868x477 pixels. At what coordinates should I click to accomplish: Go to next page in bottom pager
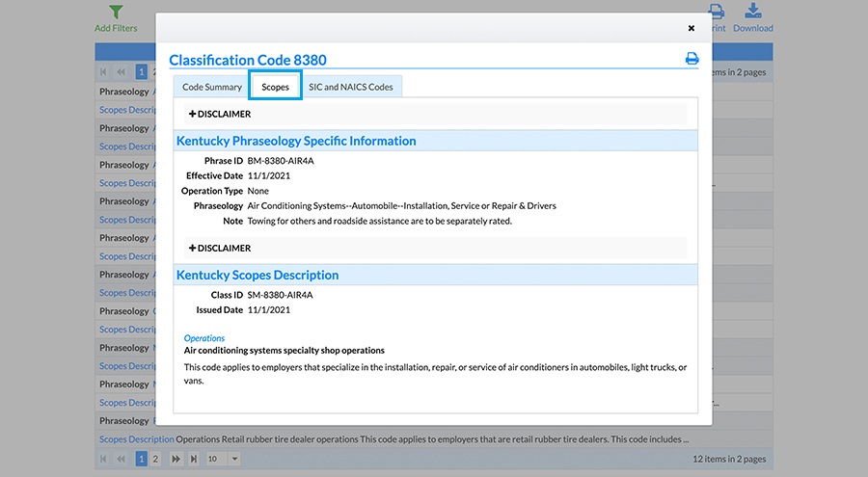(x=176, y=459)
